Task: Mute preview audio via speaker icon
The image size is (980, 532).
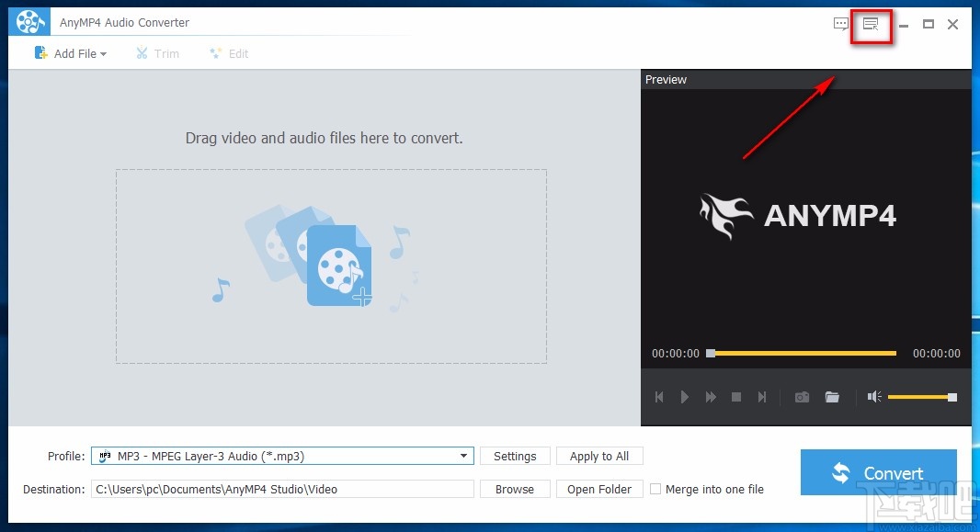Action: [x=872, y=397]
